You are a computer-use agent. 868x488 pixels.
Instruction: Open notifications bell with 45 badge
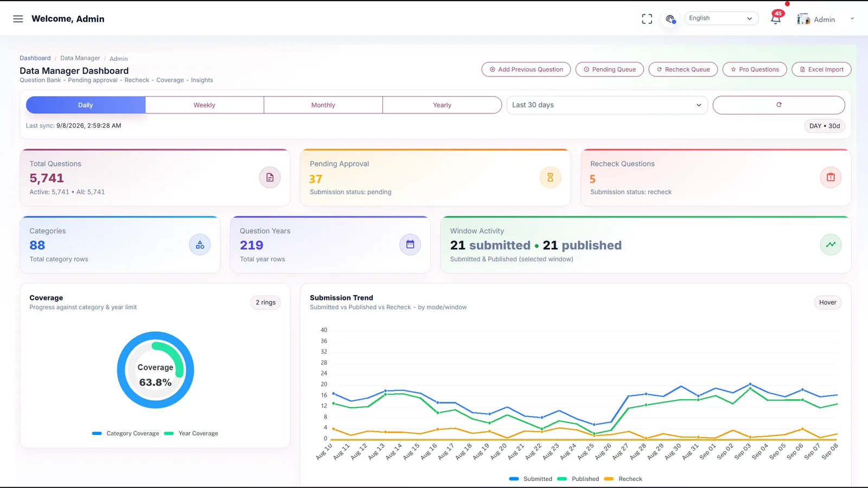tap(776, 18)
